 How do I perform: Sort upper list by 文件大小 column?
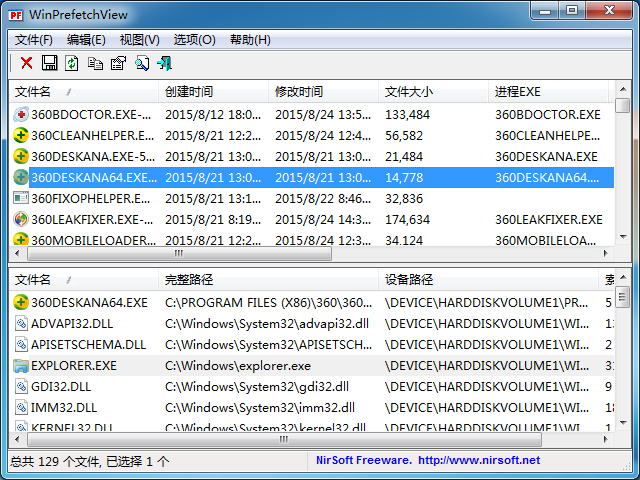click(x=409, y=92)
